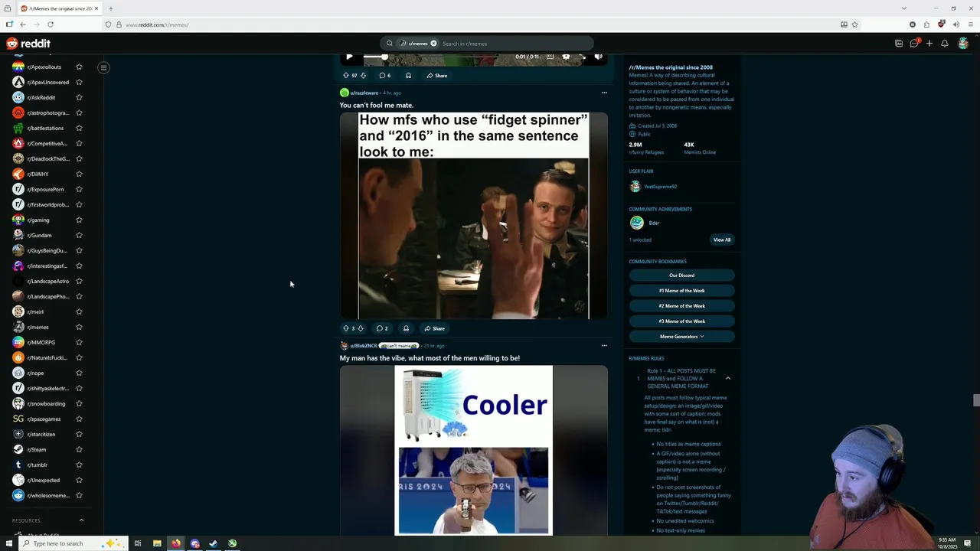
Task: Open #1 Meme of the Week
Action: coord(681,291)
